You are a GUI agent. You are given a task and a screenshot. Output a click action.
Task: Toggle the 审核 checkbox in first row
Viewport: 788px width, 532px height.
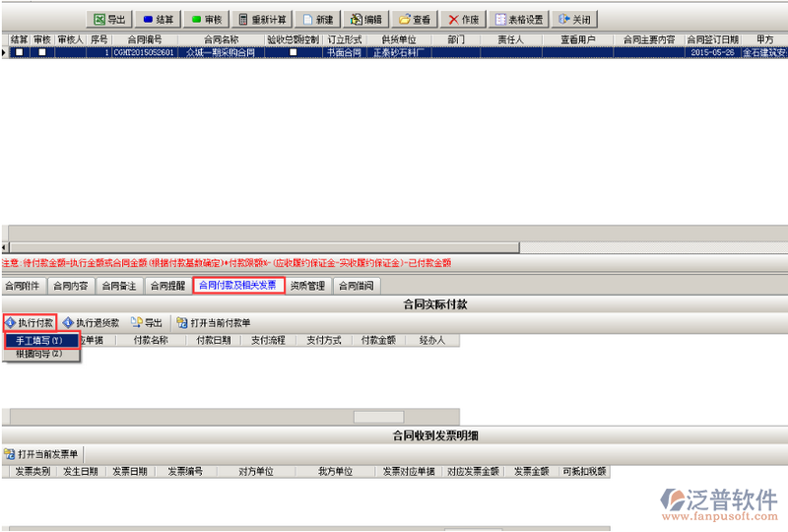pos(41,52)
